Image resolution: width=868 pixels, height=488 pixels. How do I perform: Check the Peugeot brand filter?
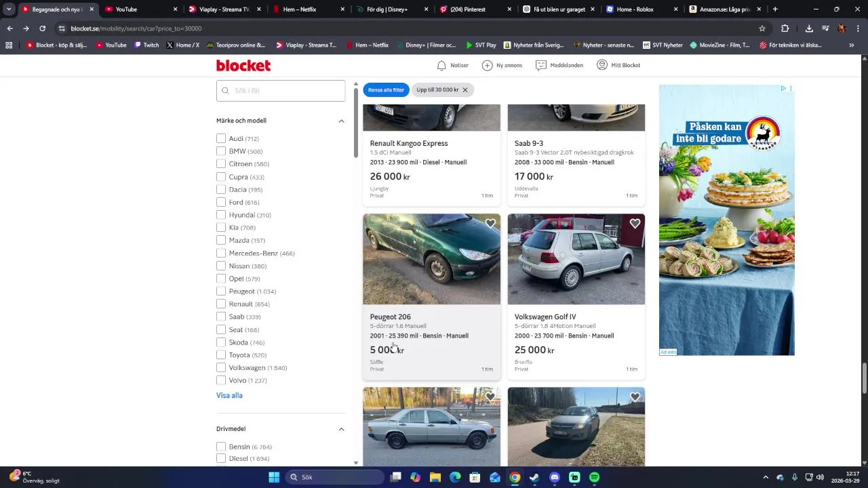(x=221, y=291)
